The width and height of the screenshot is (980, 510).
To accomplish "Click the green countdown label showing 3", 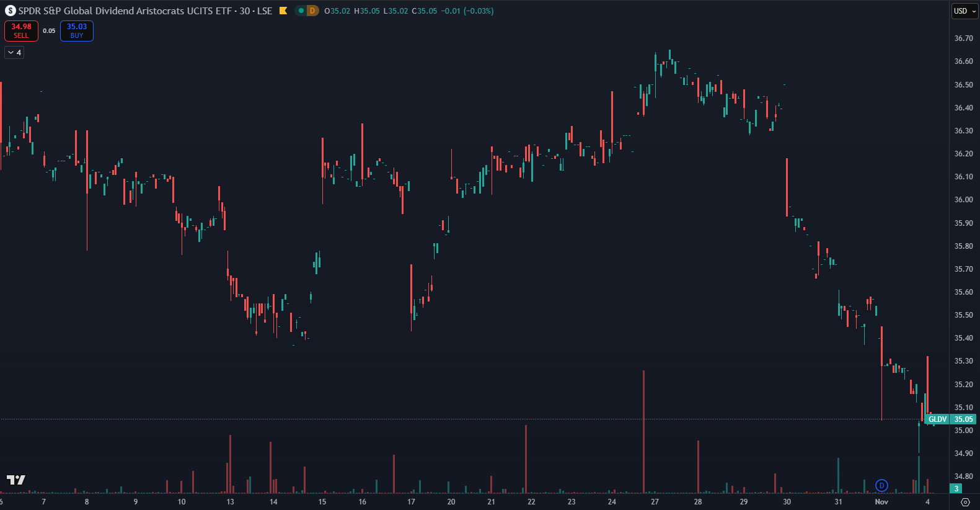I will pos(956,488).
